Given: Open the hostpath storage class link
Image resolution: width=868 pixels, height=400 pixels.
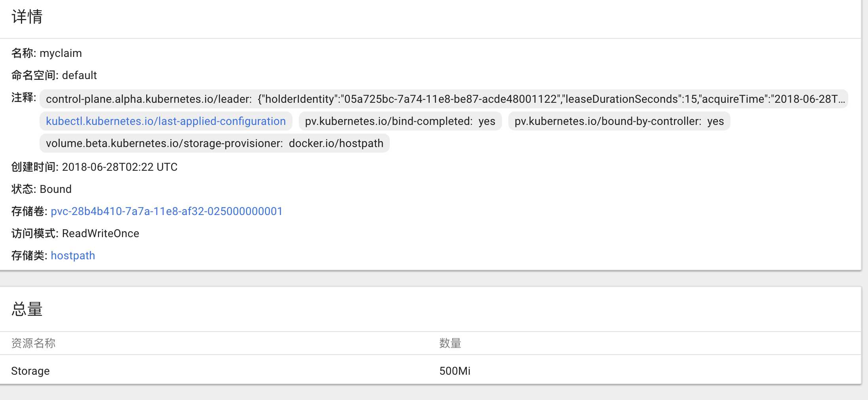Looking at the screenshot, I should [x=73, y=256].
